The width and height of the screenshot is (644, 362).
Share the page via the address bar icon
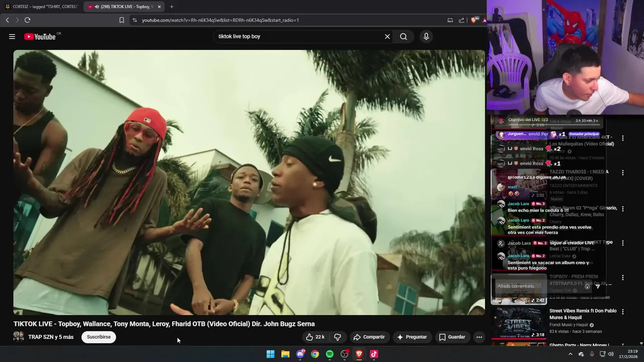pos(461,20)
